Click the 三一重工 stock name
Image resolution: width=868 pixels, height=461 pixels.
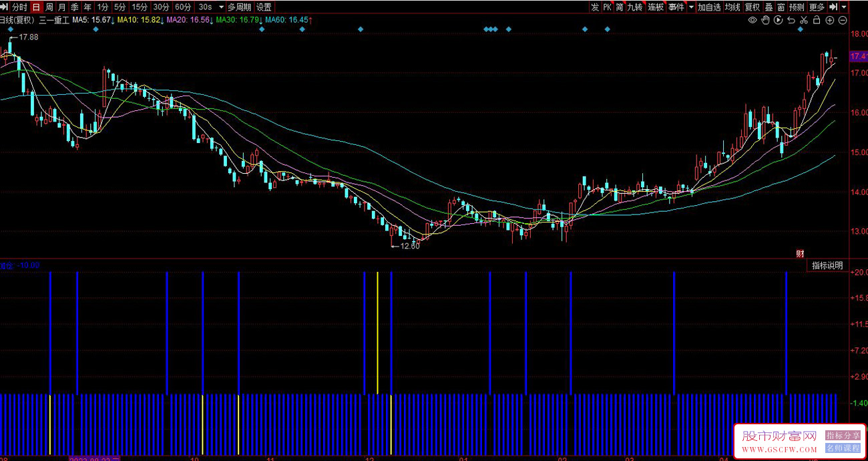pyautogui.click(x=53, y=20)
